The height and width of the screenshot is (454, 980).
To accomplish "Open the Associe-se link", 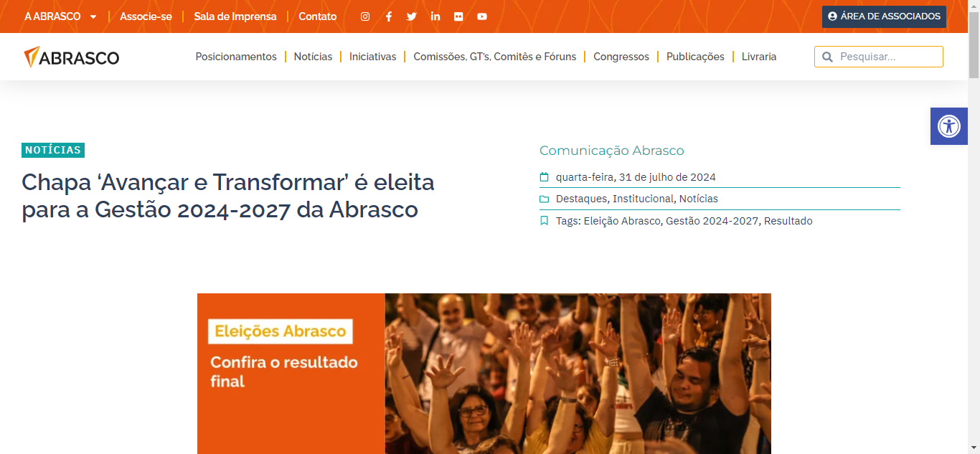I will point(146,16).
